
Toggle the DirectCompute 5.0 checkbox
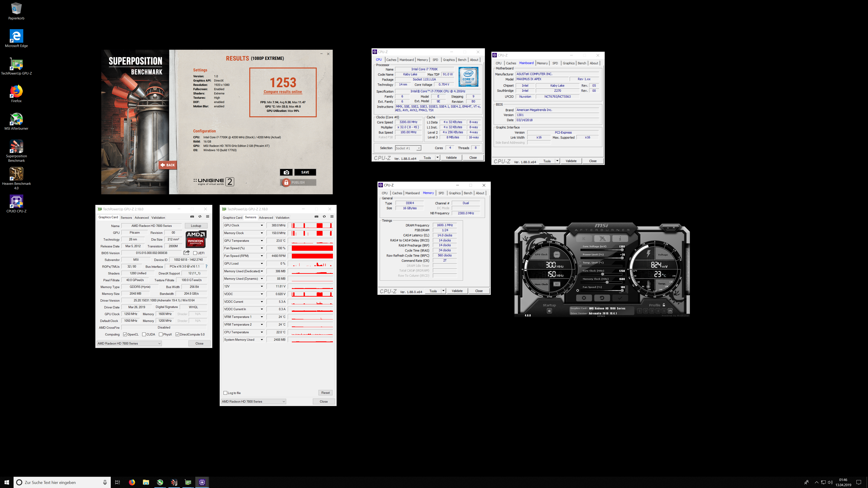177,334
